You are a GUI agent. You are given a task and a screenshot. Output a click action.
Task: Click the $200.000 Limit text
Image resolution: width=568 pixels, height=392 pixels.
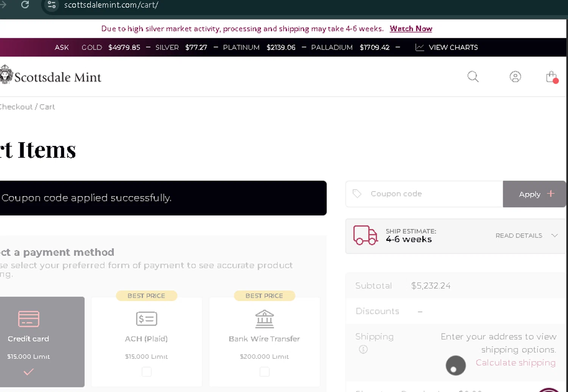coord(264,356)
